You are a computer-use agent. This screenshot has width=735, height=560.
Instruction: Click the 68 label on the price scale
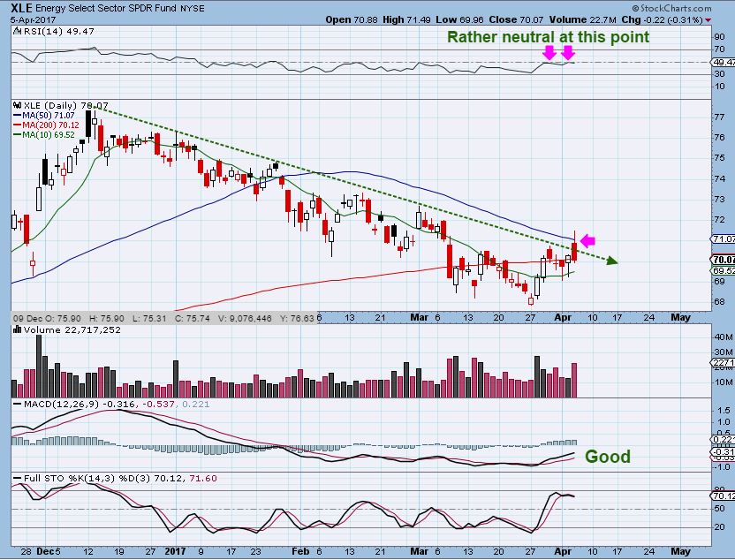tap(718, 302)
